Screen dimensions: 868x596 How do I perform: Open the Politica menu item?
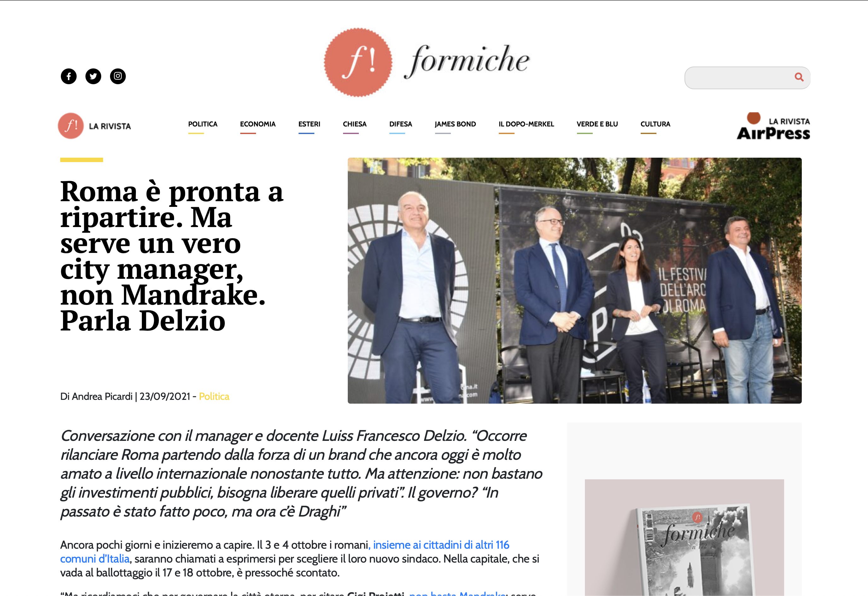(203, 124)
